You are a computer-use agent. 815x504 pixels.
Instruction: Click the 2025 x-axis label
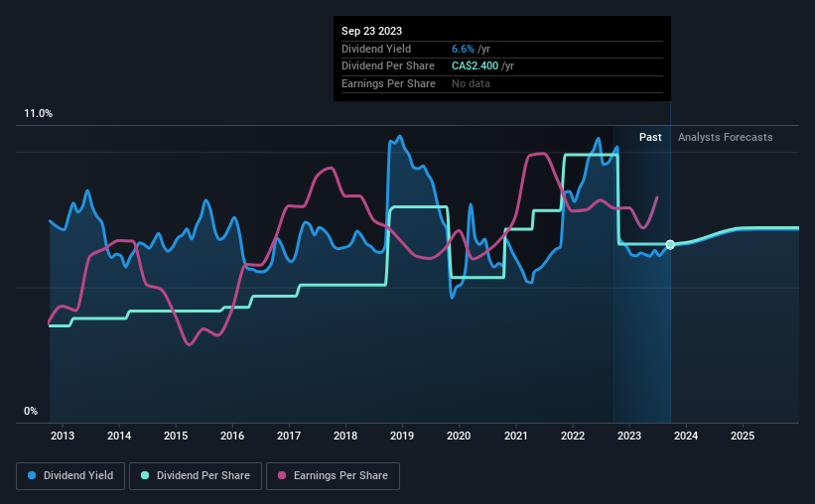pos(743,436)
